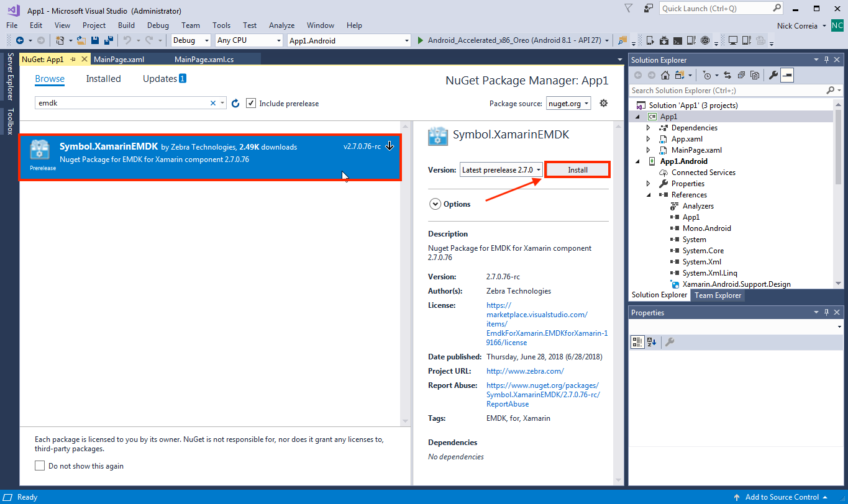
Task: Open NuGet settings gear icon
Action: point(603,104)
